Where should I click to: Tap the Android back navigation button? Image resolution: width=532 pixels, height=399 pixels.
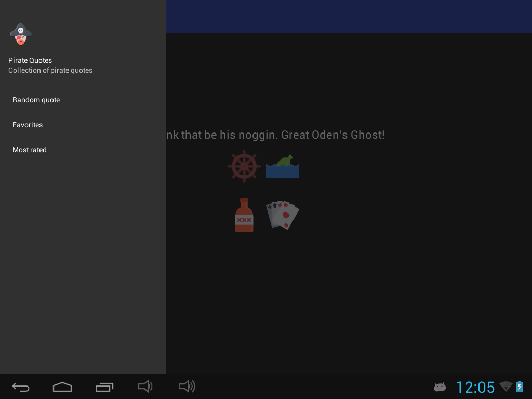pyautogui.click(x=21, y=387)
